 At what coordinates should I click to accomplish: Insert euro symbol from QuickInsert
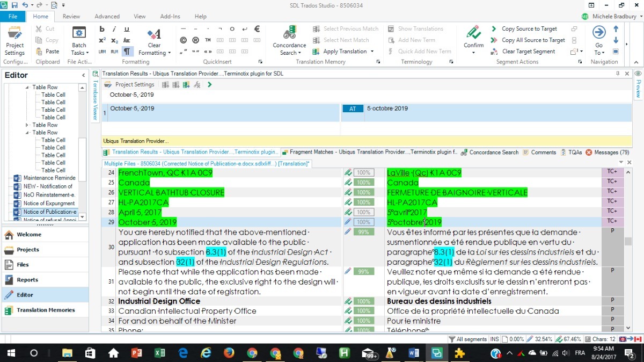257,29
